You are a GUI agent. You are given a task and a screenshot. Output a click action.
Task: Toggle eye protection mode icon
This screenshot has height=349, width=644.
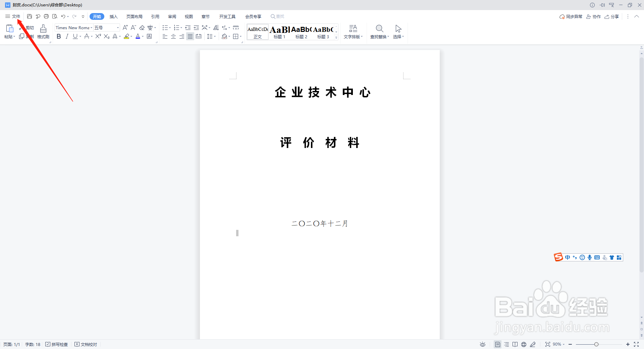pyautogui.click(x=483, y=344)
